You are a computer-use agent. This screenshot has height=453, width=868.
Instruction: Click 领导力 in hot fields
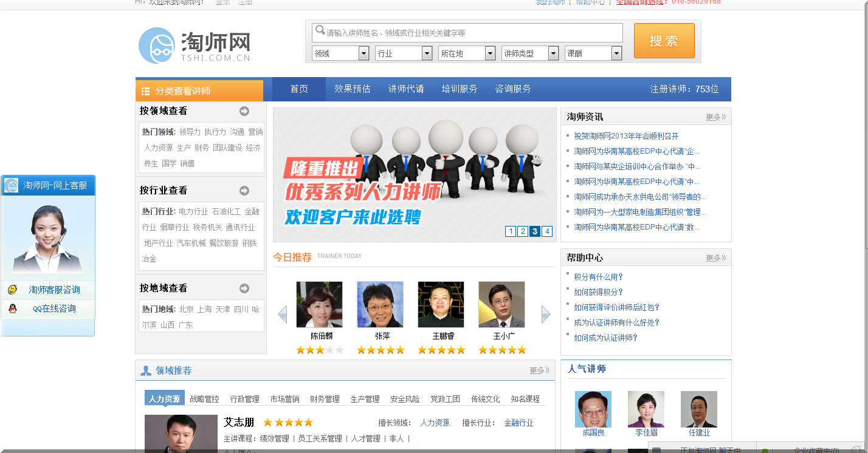pyautogui.click(x=190, y=132)
